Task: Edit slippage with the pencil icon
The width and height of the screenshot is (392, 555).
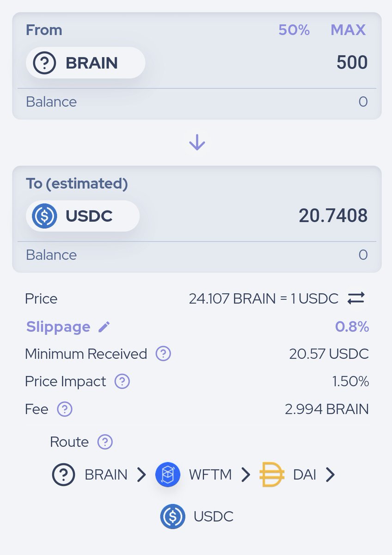Action: [104, 327]
